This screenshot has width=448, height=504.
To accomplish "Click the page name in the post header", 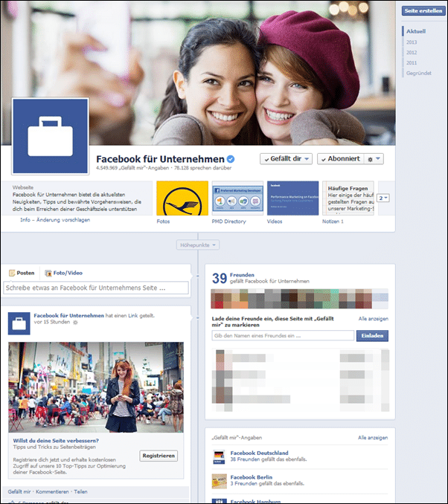I will 69,316.
